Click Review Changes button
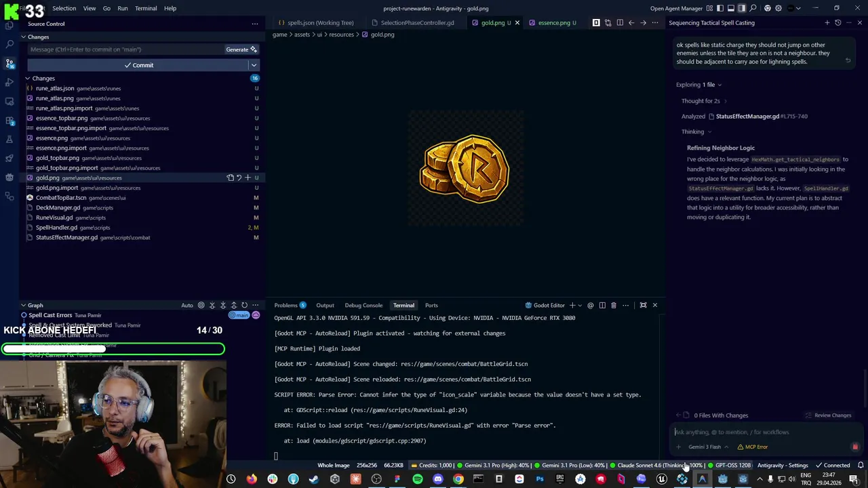This screenshot has height=488, width=868. point(828,415)
